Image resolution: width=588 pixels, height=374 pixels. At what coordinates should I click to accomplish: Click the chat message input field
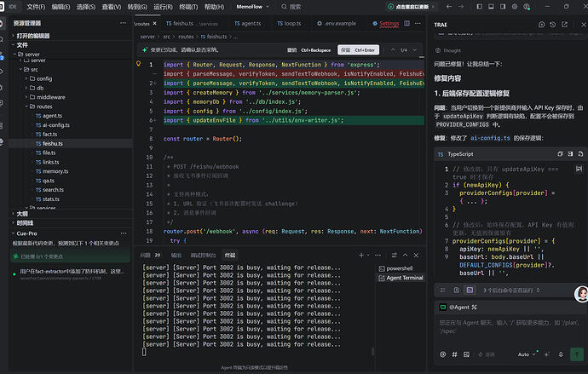(x=509, y=330)
